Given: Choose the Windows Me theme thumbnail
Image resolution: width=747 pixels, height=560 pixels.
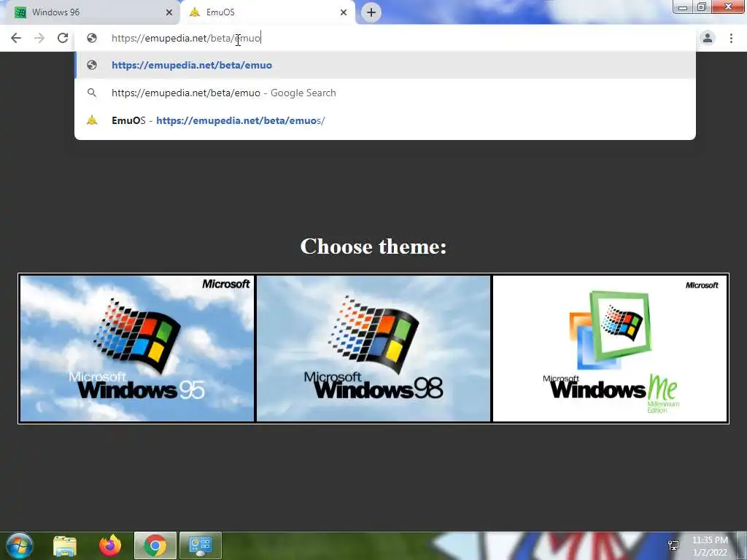Looking at the screenshot, I should (610, 349).
